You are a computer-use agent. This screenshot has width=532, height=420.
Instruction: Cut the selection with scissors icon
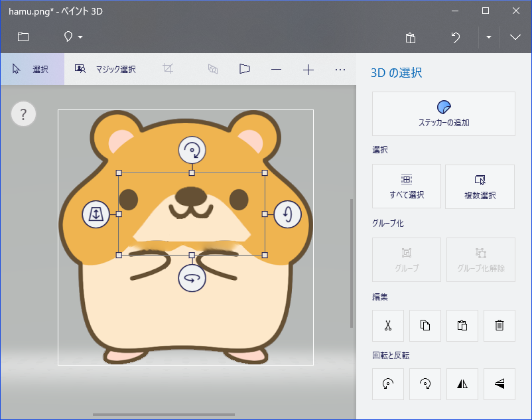[388, 325]
